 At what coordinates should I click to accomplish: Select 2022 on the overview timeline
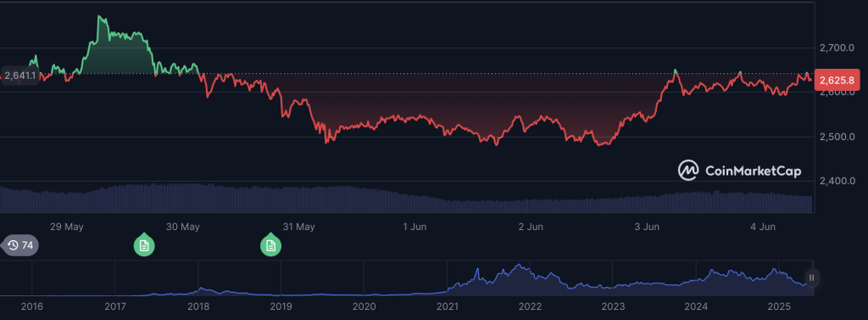(x=530, y=306)
